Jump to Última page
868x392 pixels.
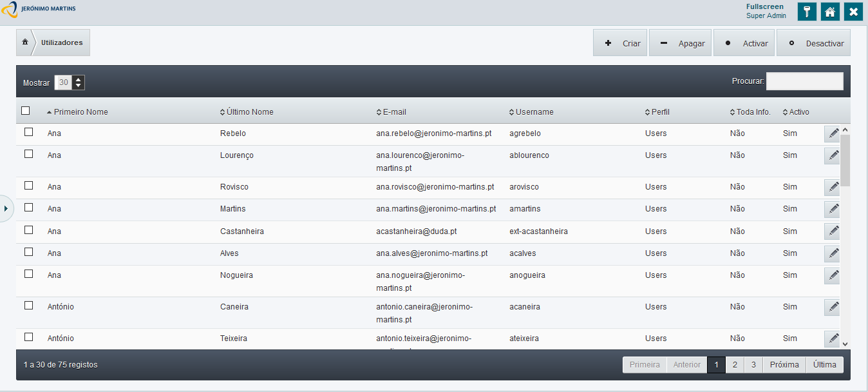[x=825, y=364]
